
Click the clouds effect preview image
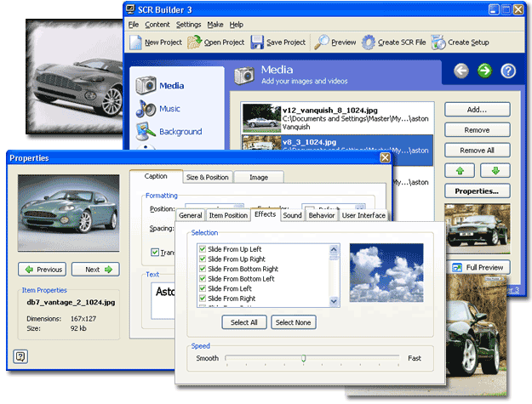[x=386, y=272]
